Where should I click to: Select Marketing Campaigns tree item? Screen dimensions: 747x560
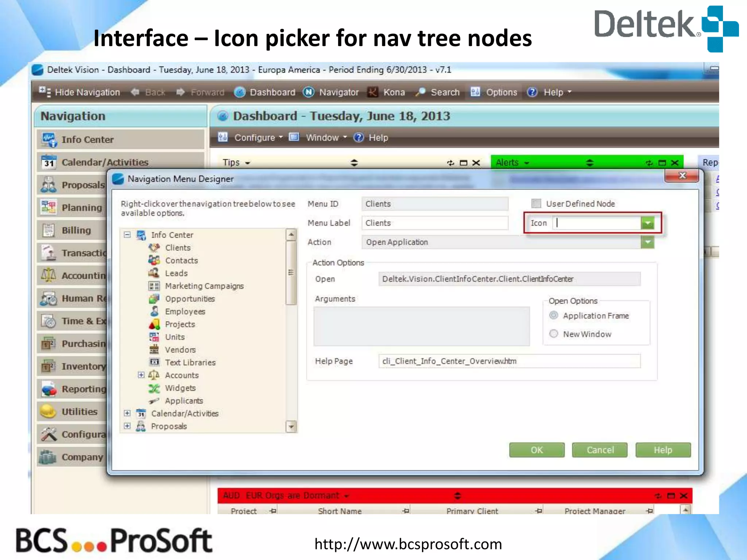pyautogui.click(x=204, y=286)
